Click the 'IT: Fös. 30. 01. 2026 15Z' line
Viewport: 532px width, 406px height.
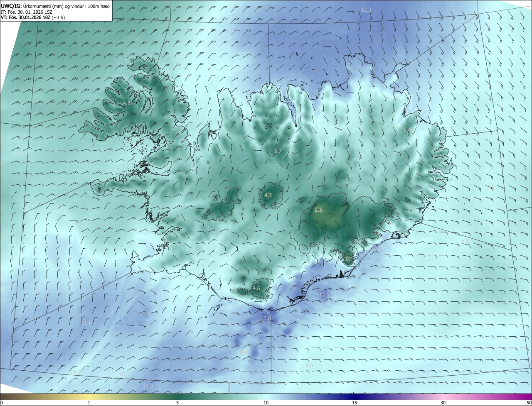coord(27,12)
